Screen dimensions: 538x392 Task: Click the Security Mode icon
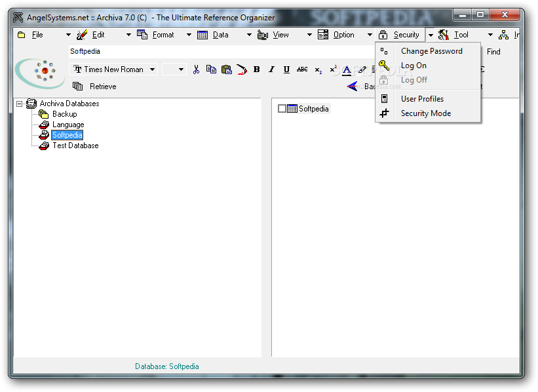(x=384, y=113)
